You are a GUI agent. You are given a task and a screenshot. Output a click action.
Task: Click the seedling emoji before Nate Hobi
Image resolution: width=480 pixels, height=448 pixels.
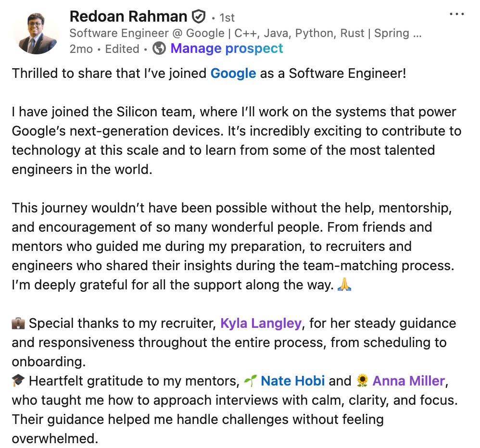tap(250, 382)
